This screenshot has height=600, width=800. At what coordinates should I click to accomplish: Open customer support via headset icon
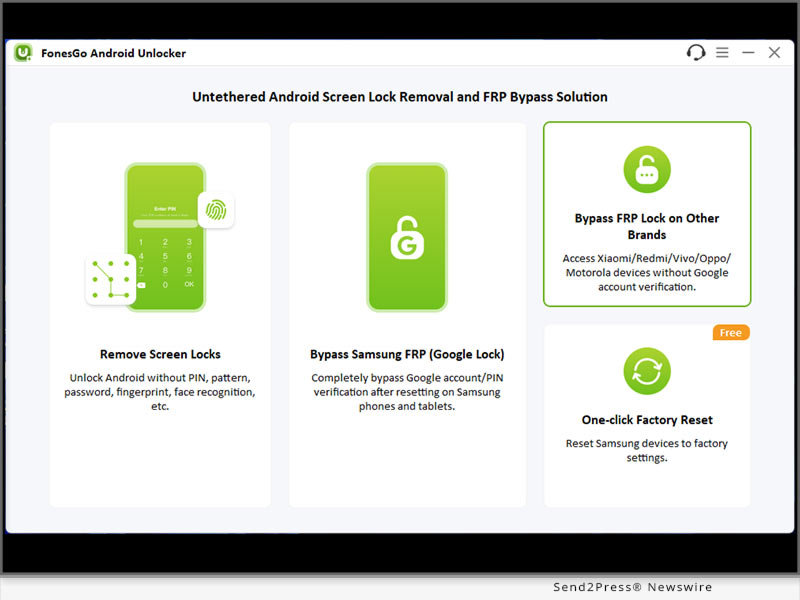(x=696, y=53)
